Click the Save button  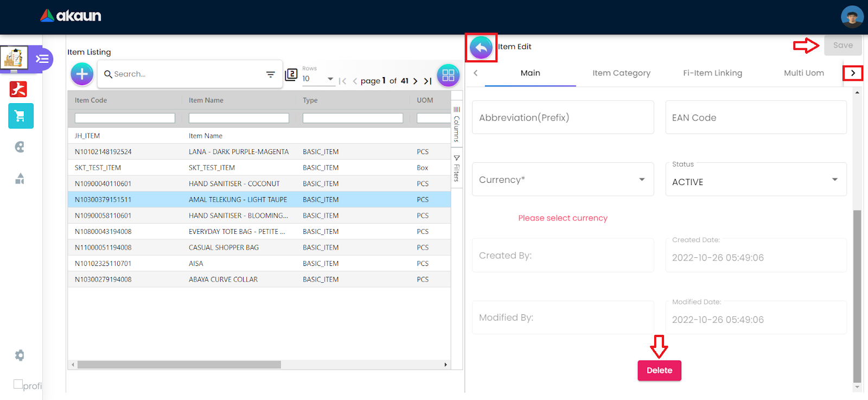pos(843,46)
